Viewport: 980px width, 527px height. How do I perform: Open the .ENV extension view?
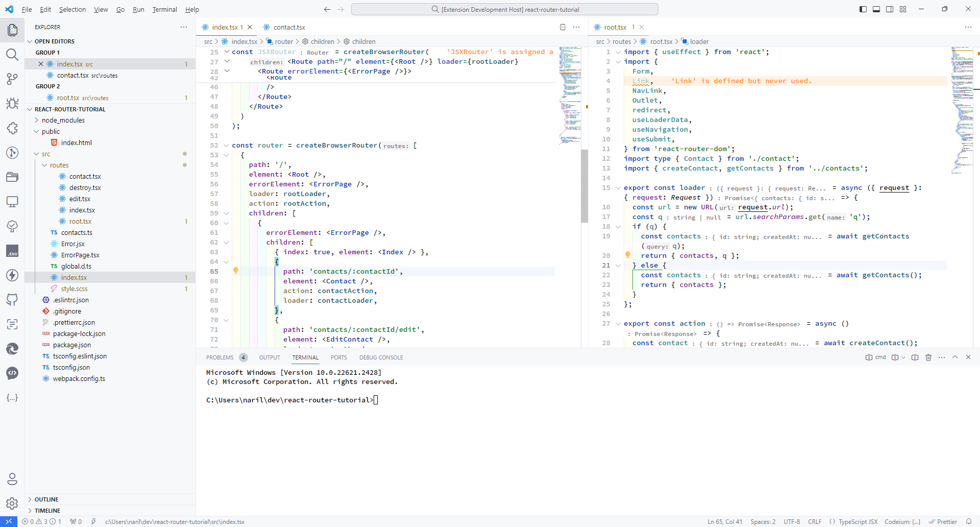pos(12,251)
